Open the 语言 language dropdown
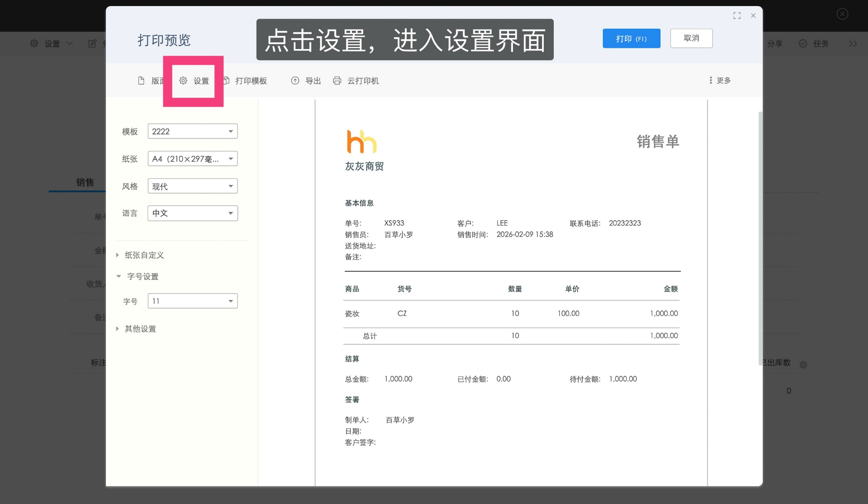The height and width of the screenshot is (504, 868). 192,213
